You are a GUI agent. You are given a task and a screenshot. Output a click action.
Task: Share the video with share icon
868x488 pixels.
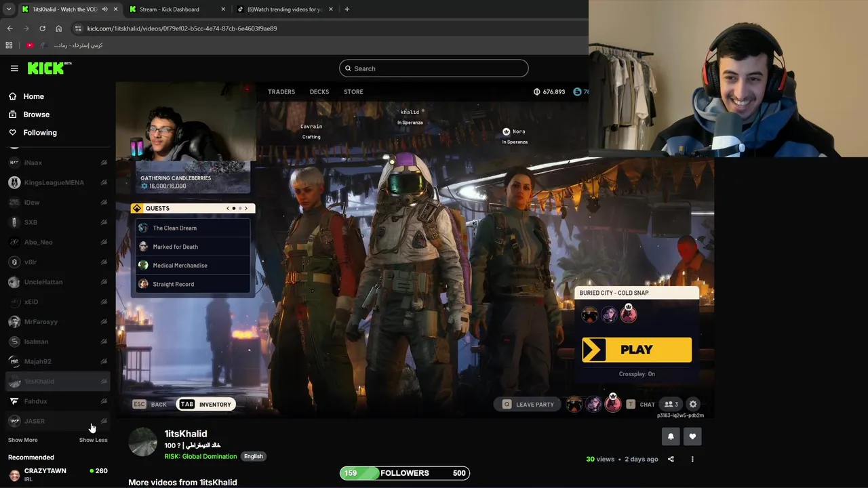click(671, 460)
